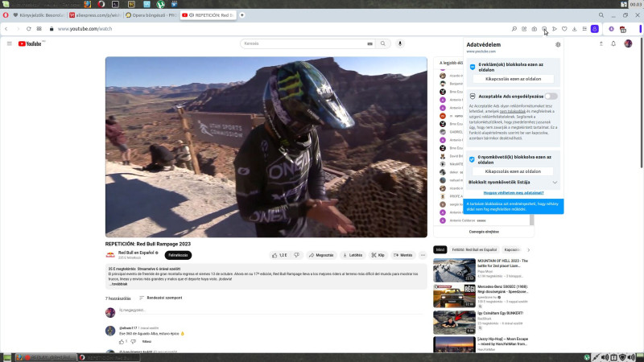Go back using the browser back arrow
644x362 pixels.
pyautogui.click(x=6, y=29)
